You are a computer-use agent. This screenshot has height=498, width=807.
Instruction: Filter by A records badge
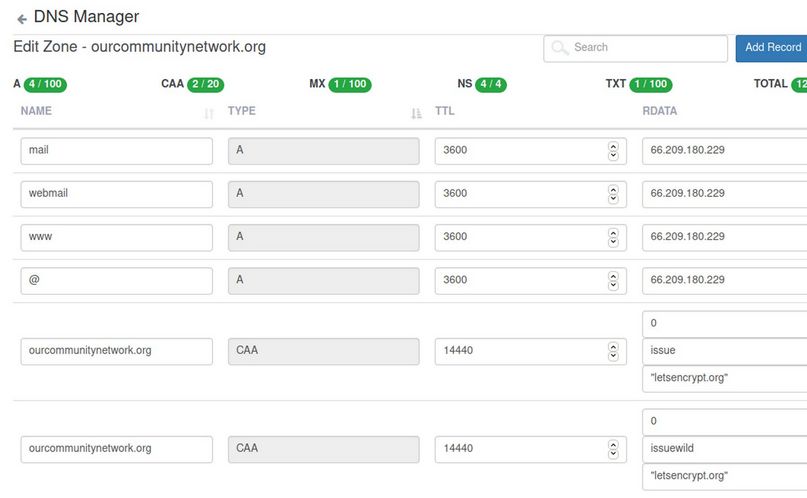(45, 85)
